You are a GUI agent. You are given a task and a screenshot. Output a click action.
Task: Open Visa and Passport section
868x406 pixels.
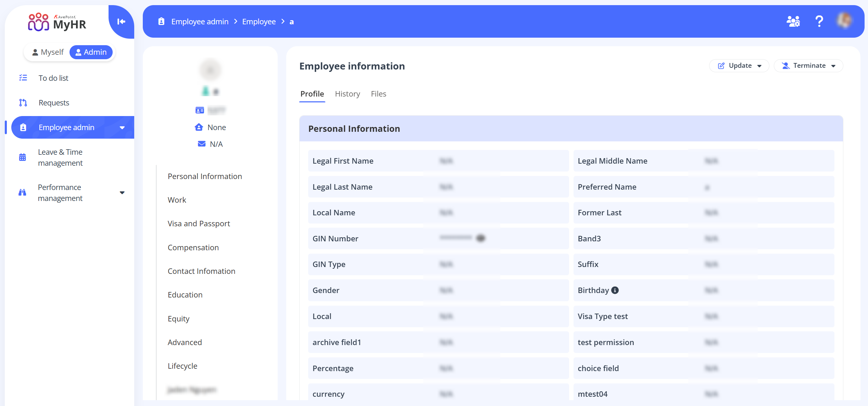click(x=199, y=223)
